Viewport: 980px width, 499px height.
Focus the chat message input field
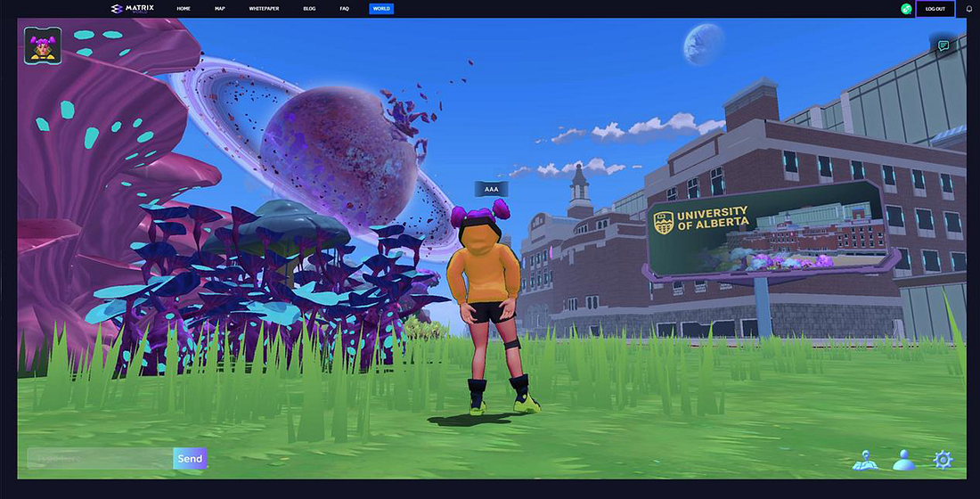[100, 459]
